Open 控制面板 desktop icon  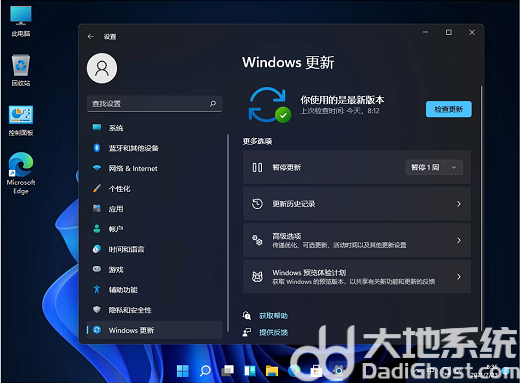[21, 121]
